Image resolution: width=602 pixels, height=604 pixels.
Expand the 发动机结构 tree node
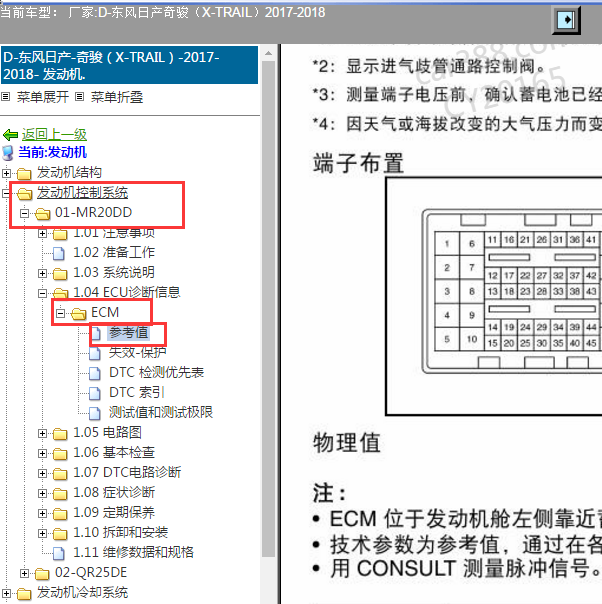click(x=6, y=173)
